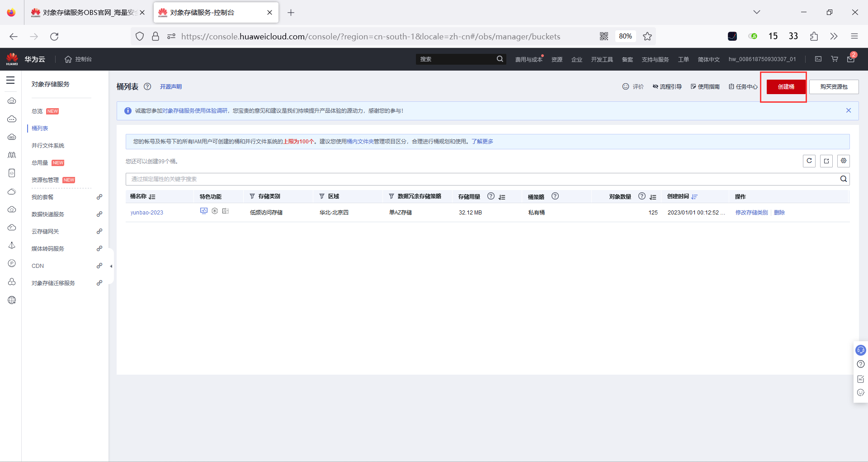Viewport: 868px width, 462px height.
Task: Focus the bucket keyword search field
Action: point(483,179)
